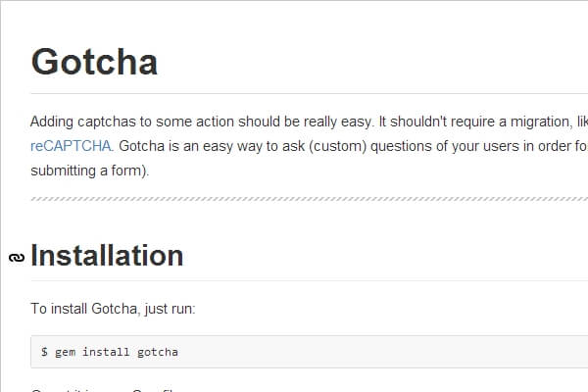588x392 pixels.
Task: Click the horizontal rule under the Gotcha title
Action: click(294, 93)
